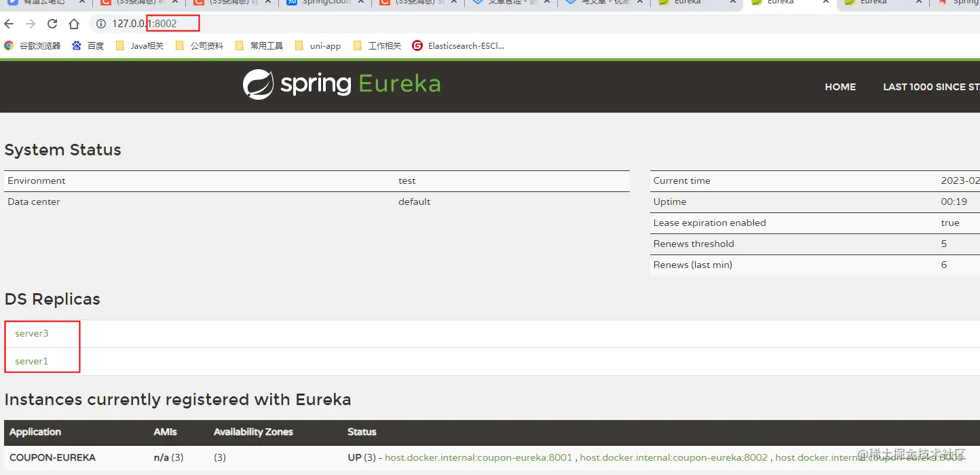Click the Current time label

coord(682,180)
